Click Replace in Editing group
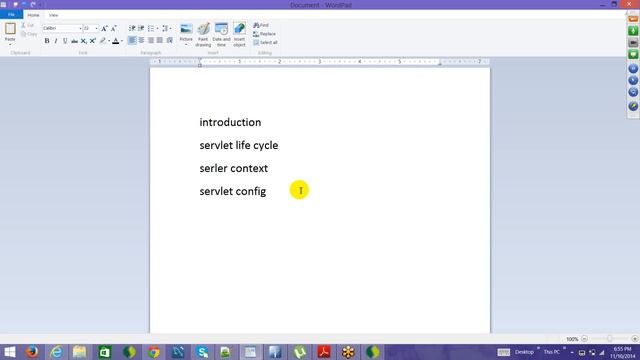Viewport: 640px width, 360px height. tap(264, 34)
